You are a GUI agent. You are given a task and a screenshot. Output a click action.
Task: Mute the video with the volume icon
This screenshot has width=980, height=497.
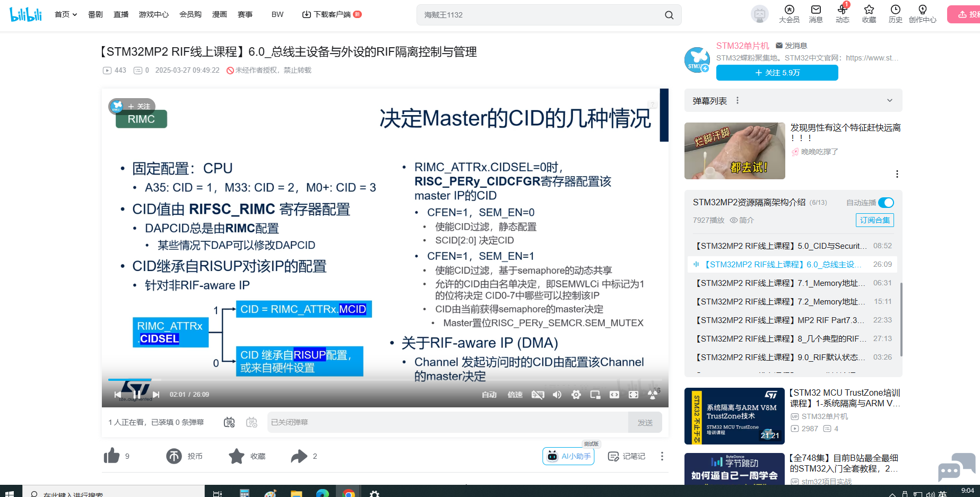[x=557, y=395]
